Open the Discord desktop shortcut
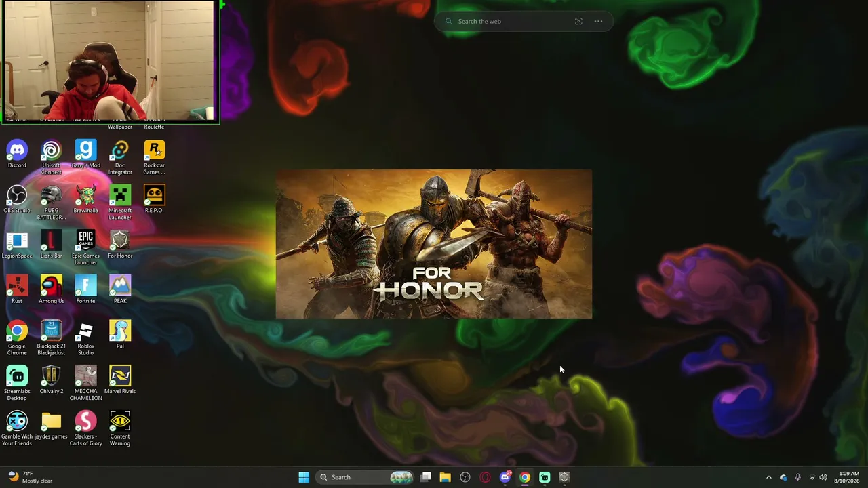Image resolution: width=868 pixels, height=488 pixels. click(x=17, y=154)
